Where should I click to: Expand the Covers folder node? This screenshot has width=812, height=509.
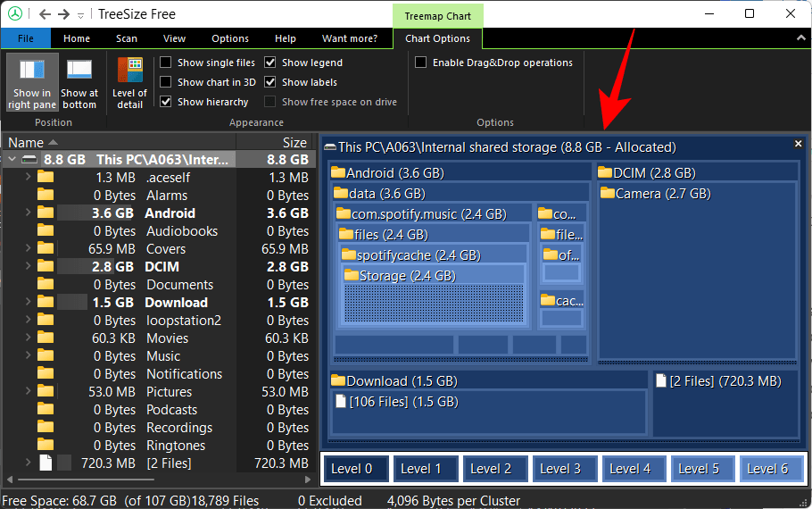tap(28, 248)
